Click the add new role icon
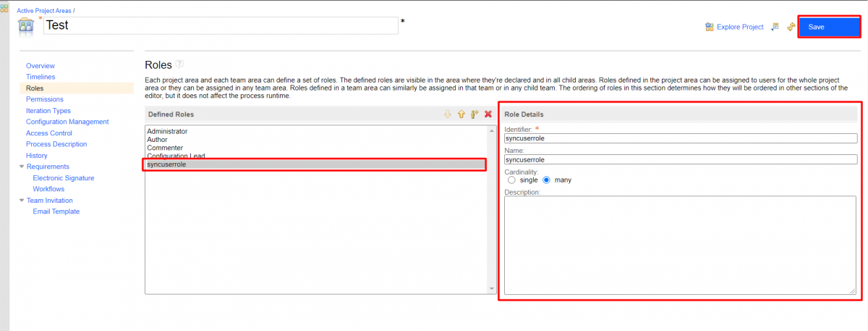Image resolution: width=868 pixels, height=331 pixels. coord(475,114)
